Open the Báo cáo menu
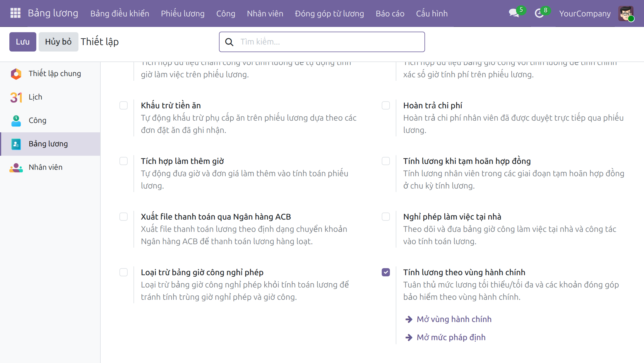 pos(390,13)
